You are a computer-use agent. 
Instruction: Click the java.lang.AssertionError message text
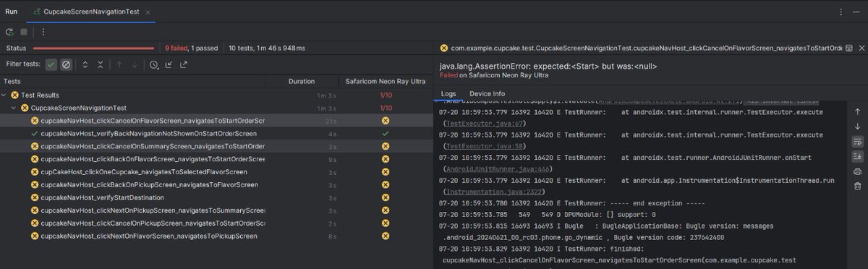[x=548, y=66]
